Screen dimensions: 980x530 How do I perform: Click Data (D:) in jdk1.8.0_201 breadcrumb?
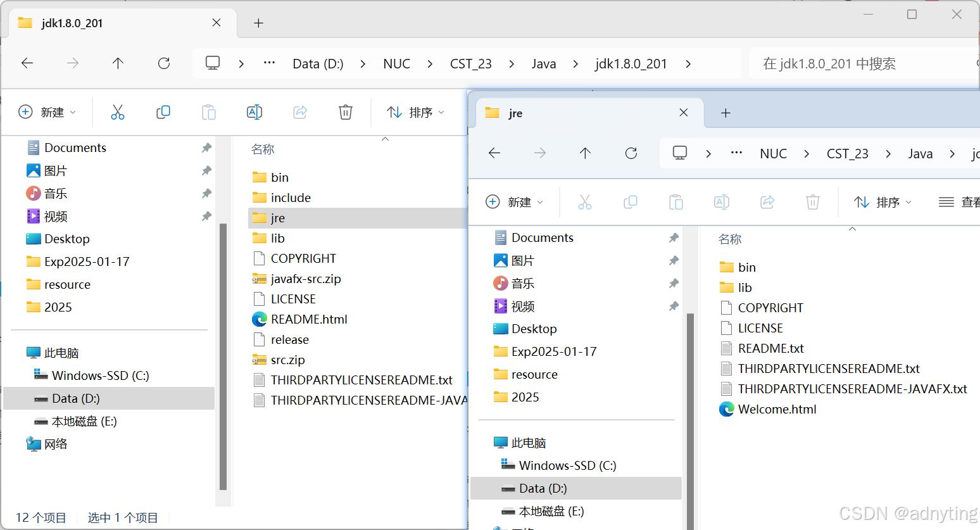click(x=318, y=63)
